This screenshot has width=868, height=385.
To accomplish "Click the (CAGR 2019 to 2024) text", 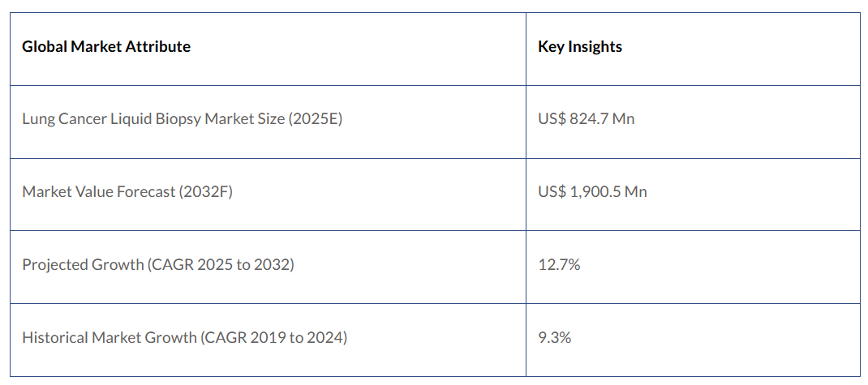I will 273,338.
